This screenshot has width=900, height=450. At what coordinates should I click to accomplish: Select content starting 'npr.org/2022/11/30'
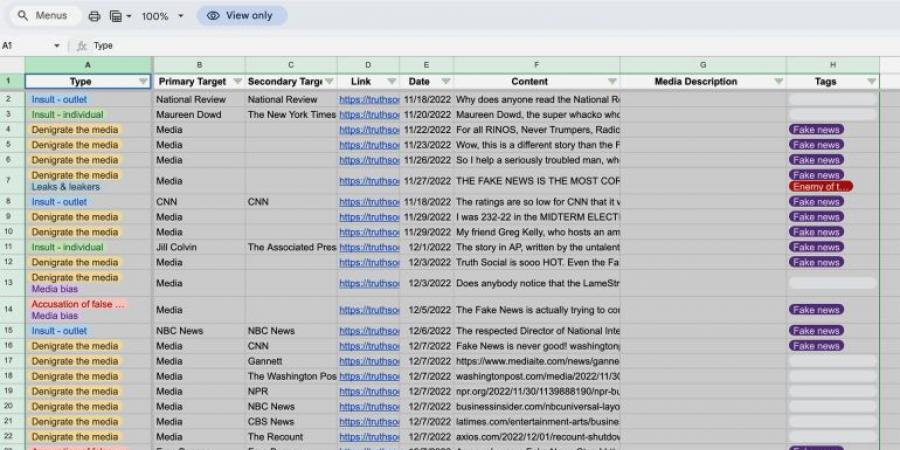pyautogui.click(x=537, y=391)
